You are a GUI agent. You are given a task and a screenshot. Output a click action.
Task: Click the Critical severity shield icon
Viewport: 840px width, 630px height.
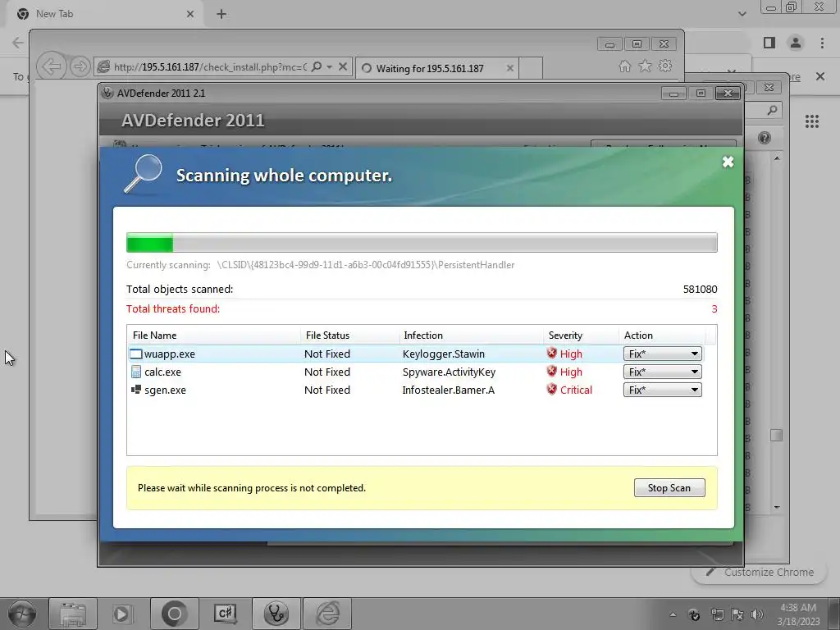552,390
